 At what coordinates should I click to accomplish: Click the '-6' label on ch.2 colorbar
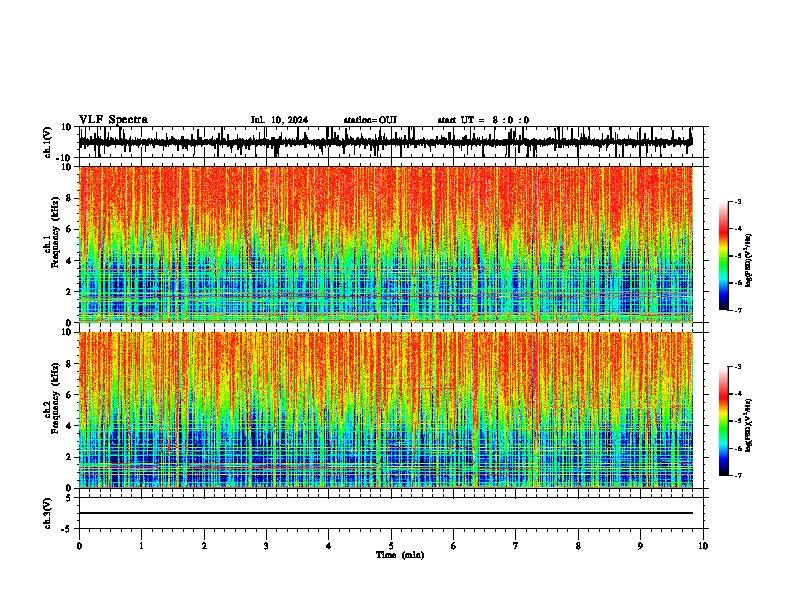[x=737, y=448]
